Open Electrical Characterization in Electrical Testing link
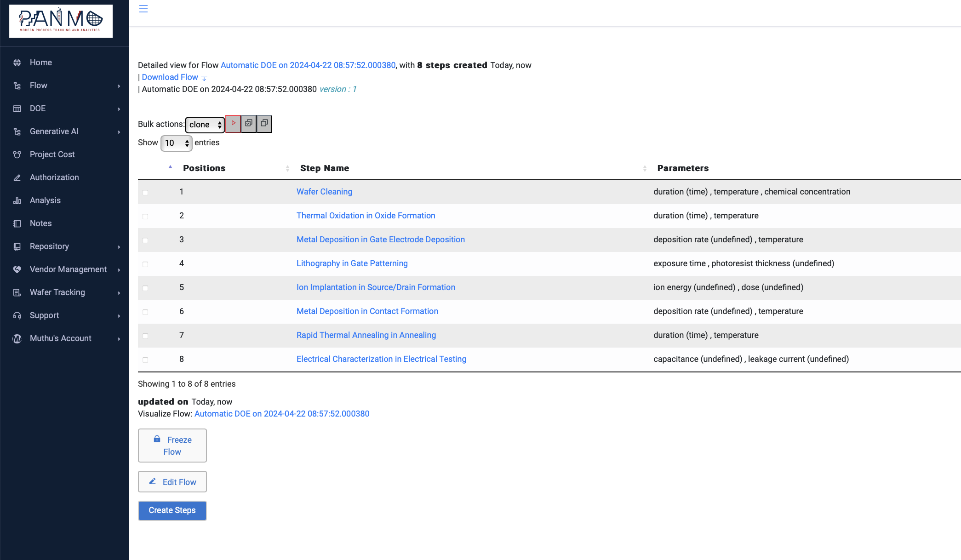 coord(381,359)
